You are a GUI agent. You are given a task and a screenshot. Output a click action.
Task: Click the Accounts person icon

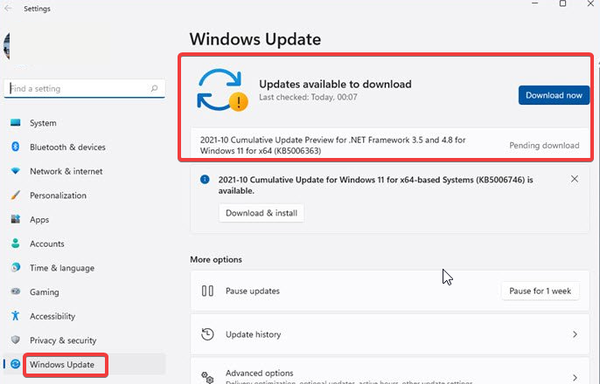click(x=15, y=243)
